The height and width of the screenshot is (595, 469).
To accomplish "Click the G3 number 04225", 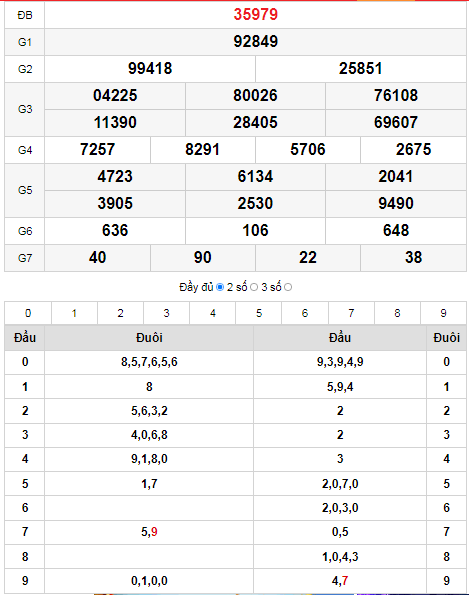I will 115,95.
